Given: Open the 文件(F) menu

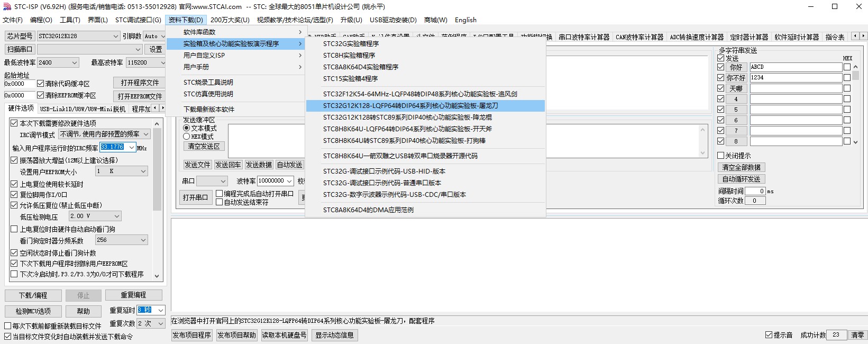Looking at the screenshot, I should [13, 20].
